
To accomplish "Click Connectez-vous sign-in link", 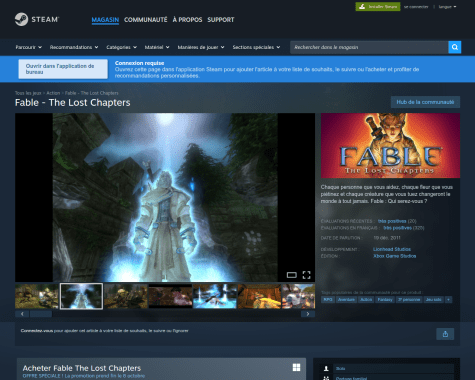I will 37,331.
